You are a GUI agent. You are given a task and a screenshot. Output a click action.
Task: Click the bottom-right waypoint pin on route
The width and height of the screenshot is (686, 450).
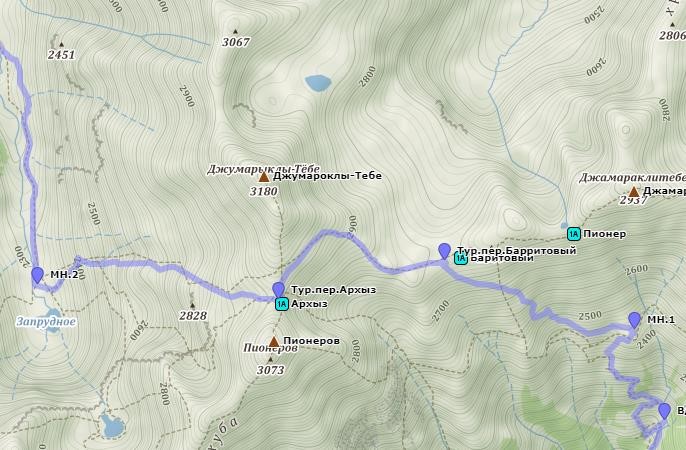coord(665,412)
